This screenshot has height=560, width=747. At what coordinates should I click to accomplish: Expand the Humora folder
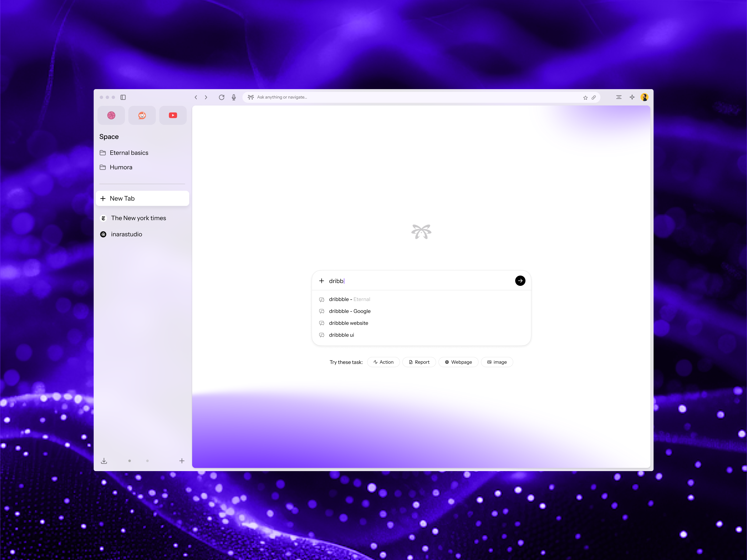coord(121,167)
